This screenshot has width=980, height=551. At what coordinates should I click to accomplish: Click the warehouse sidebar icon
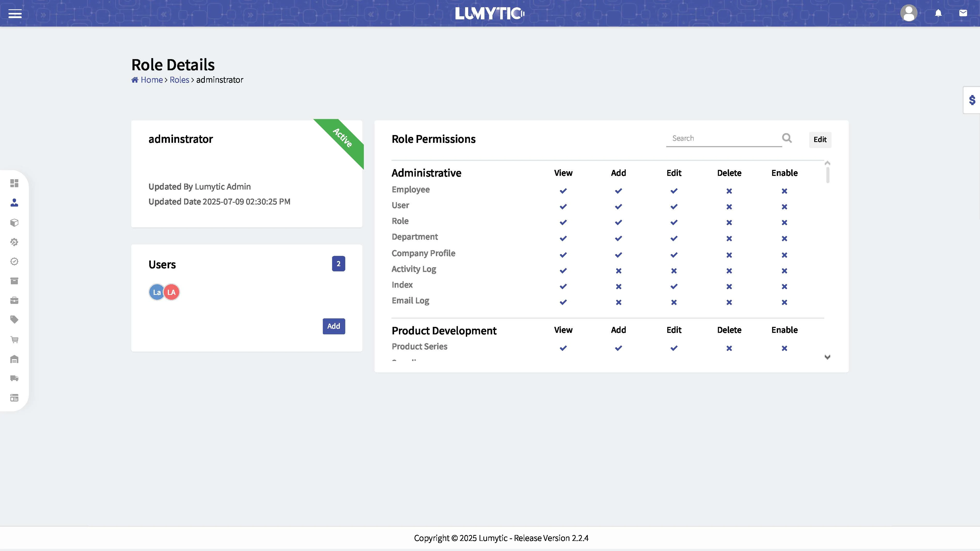point(14,359)
